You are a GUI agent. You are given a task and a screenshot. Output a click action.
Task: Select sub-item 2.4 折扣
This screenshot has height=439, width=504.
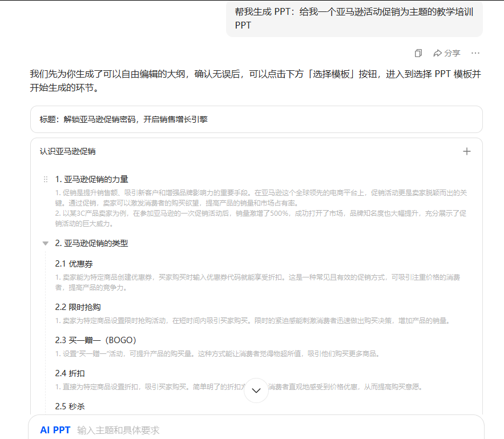(x=70, y=373)
